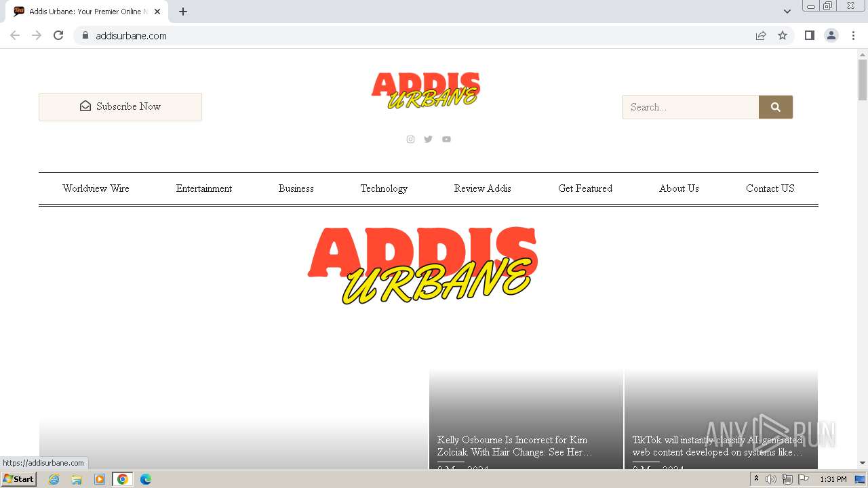This screenshot has height=488, width=868.
Task: Open the YouTube social icon
Action: 446,139
